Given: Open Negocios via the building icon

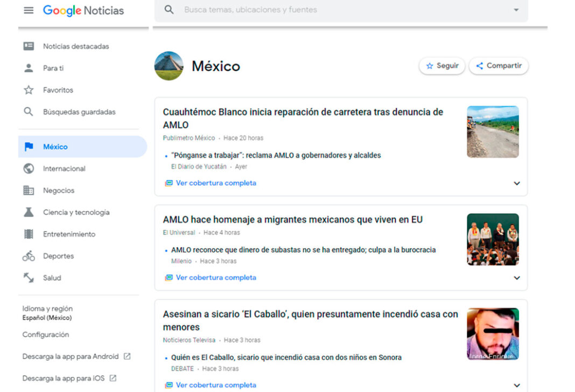Looking at the screenshot, I should [29, 190].
